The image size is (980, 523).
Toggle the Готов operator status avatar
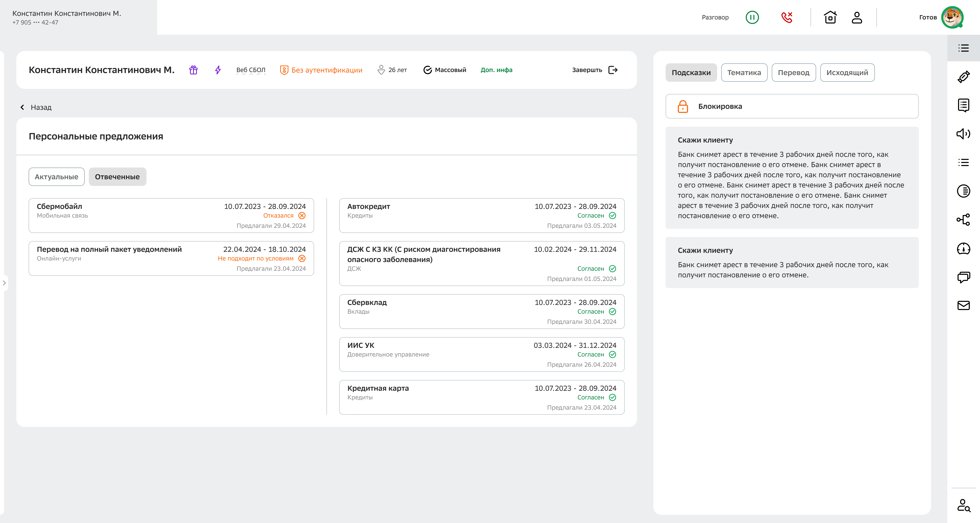click(x=952, y=18)
